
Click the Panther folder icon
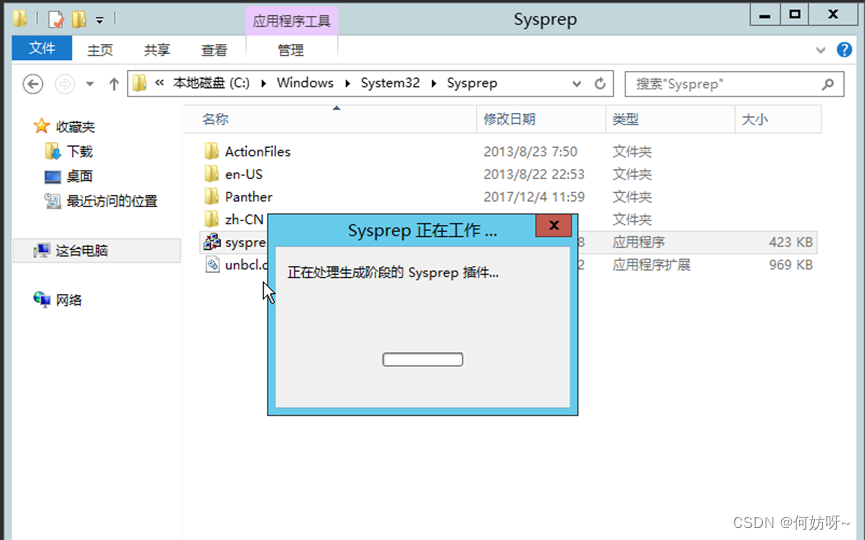[x=211, y=196]
